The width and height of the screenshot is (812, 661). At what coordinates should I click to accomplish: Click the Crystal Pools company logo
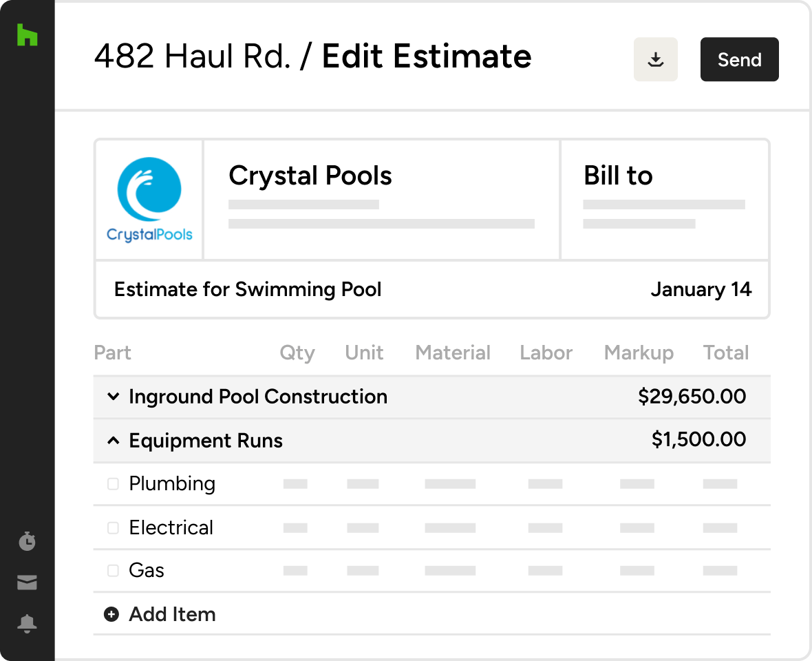point(149,200)
